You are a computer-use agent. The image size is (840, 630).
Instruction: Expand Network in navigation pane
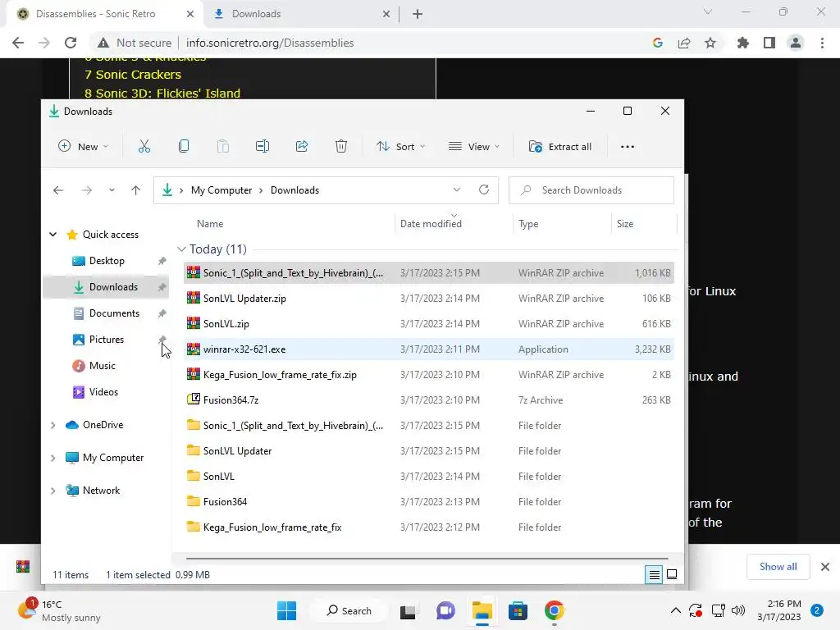(x=53, y=491)
